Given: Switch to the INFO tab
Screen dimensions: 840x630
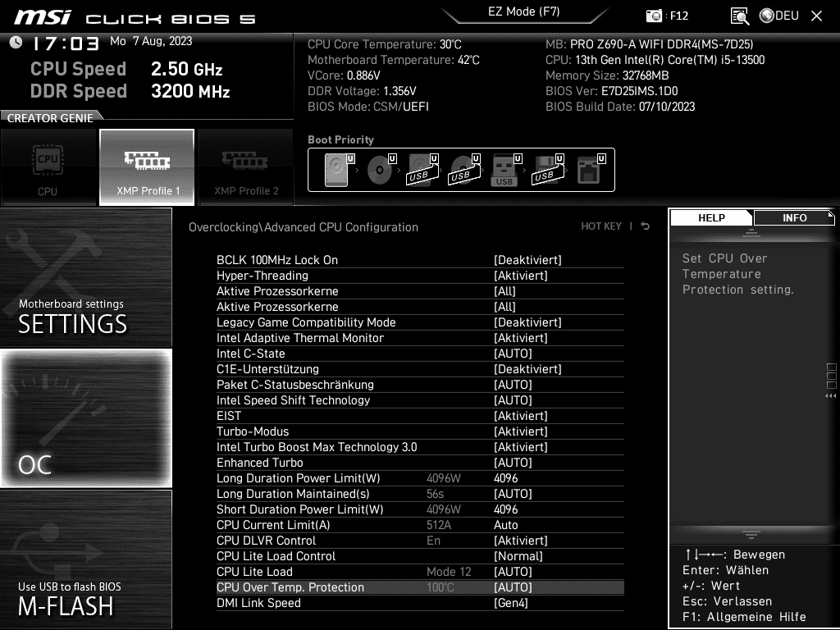Looking at the screenshot, I should click(794, 217).
